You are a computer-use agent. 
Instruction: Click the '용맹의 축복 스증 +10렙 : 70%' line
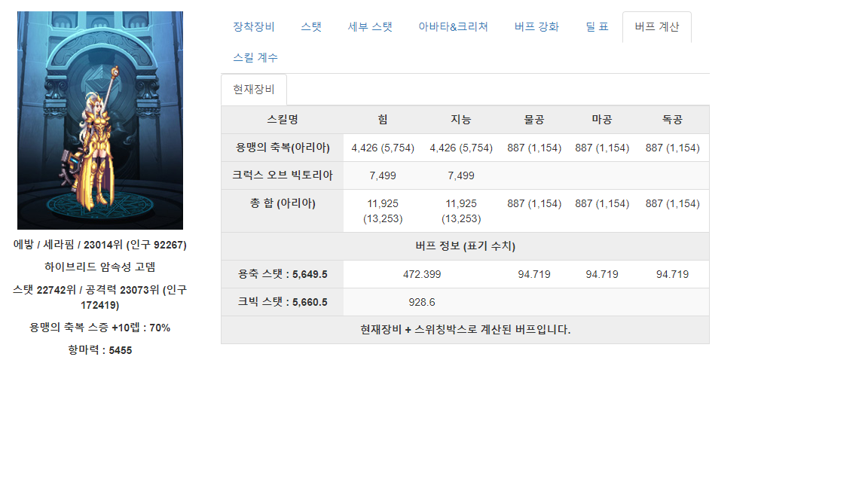100,328
